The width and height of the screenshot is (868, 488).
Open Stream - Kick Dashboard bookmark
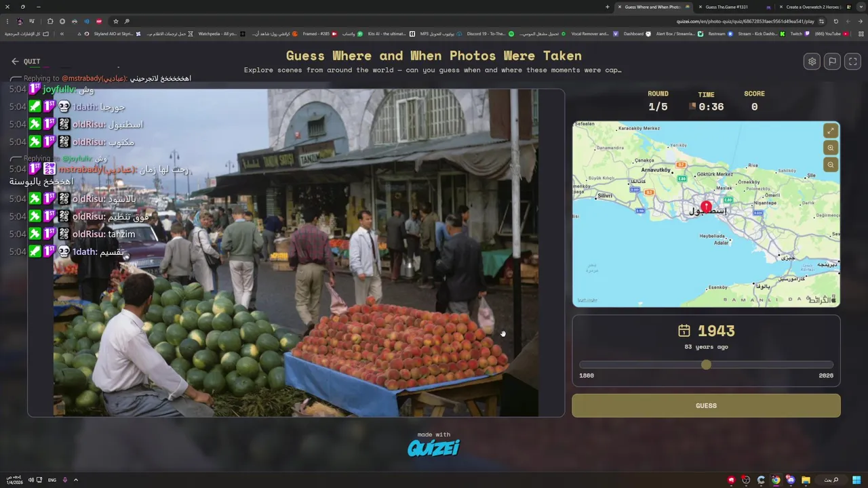[x=762, y=34]
